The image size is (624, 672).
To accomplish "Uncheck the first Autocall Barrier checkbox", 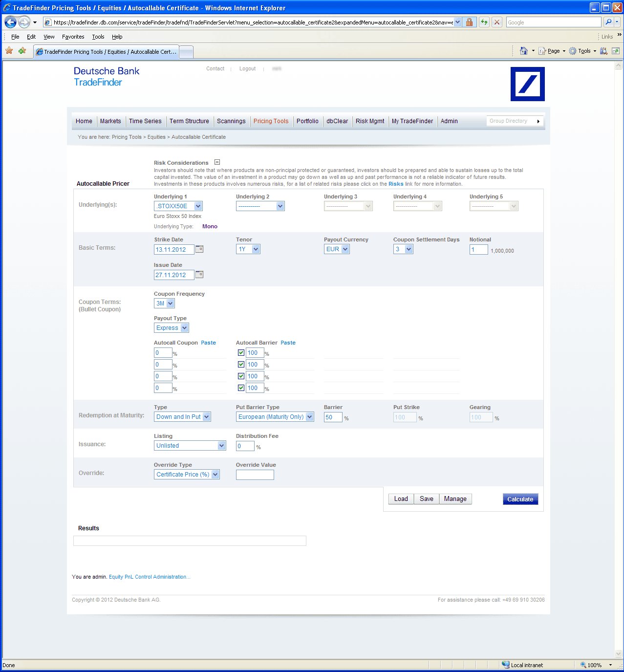I will tap(241, 353).
